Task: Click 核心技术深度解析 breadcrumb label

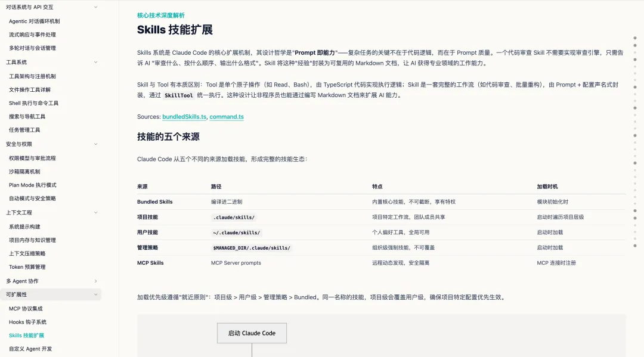Action: [161, 15]
